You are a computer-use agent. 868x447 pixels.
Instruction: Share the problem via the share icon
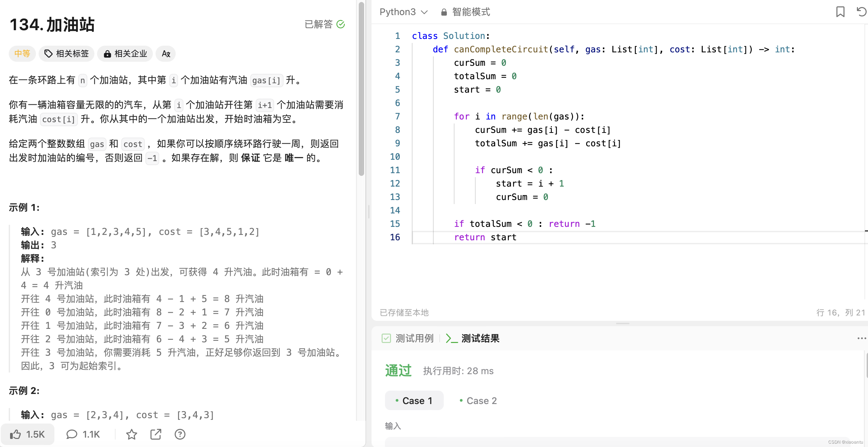tap(156, 434)
